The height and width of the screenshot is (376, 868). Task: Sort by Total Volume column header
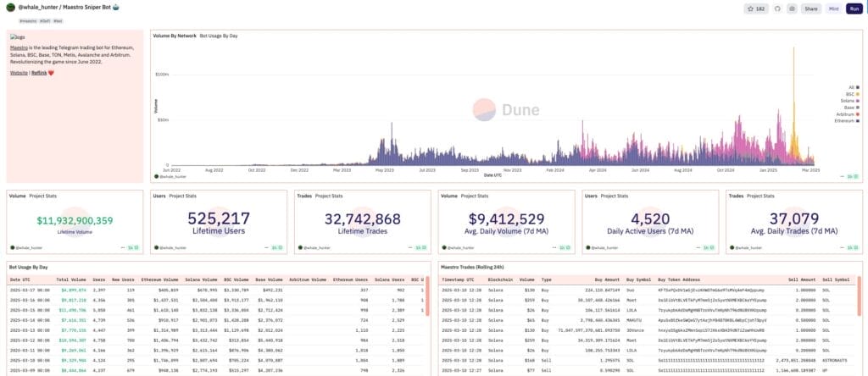71,279
